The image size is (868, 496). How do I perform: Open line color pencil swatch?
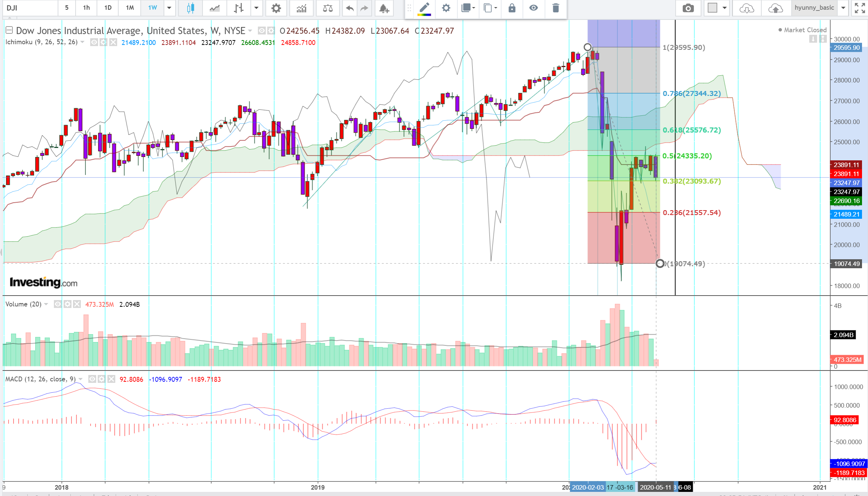point(424,9)
